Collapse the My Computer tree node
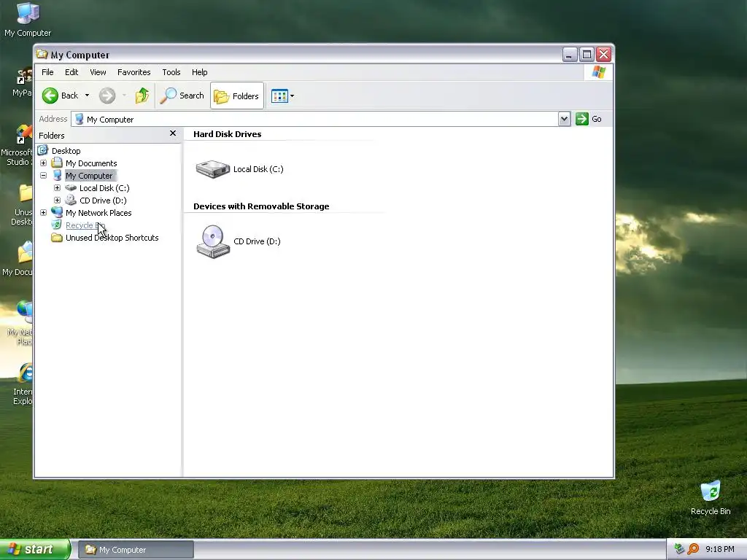747x560 pixels. point(43,176)
